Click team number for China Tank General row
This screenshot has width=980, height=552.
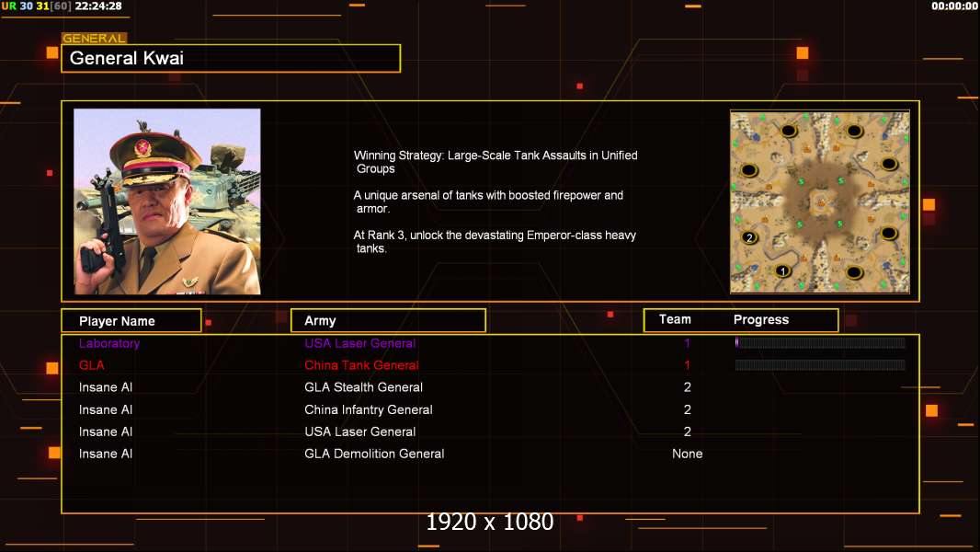point(687,365)
